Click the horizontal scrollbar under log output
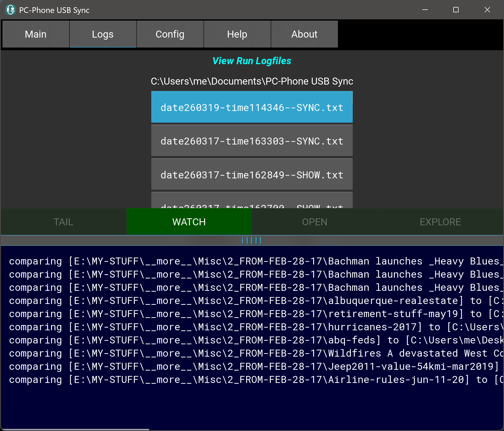The height and width of the screenshot is (431, 504). click(75, 429)
